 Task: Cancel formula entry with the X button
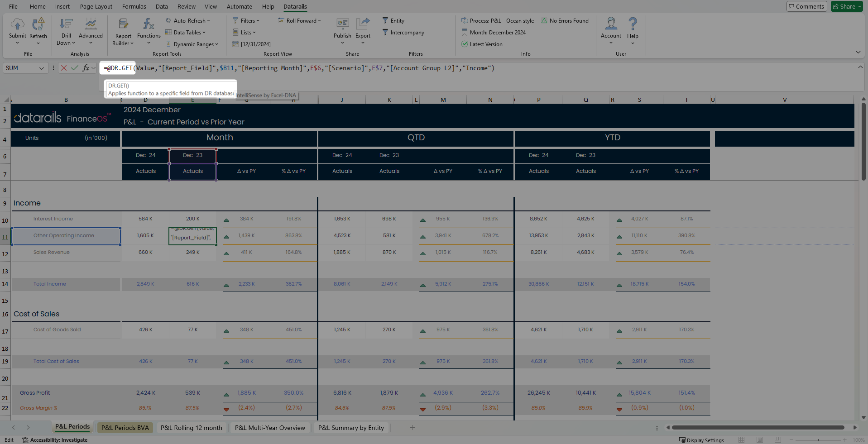(64, 68)
